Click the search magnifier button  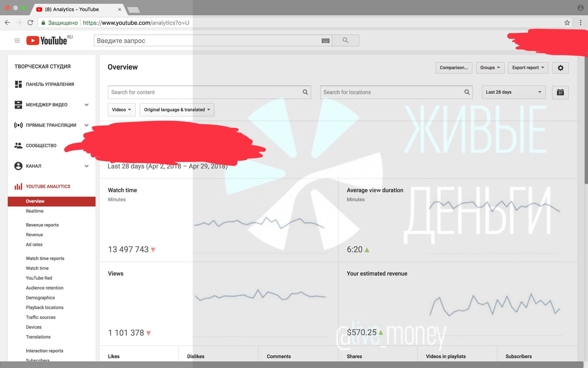pos(345,40)
